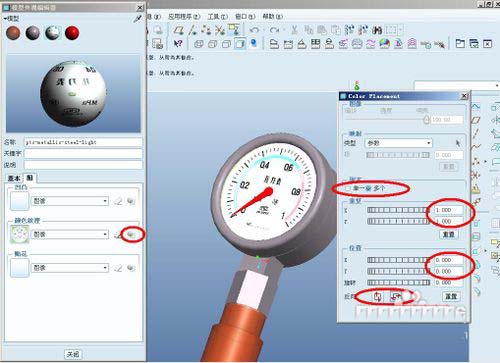The width and height of the screenshot is (500, 363).
Task: Click the color texture gauge thumbnail
Action: [19, 234]
